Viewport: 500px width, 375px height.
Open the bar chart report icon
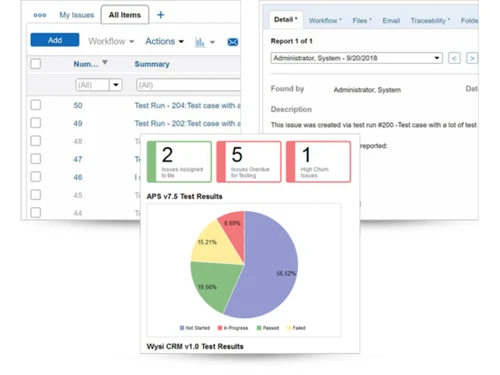pos(200,42)
